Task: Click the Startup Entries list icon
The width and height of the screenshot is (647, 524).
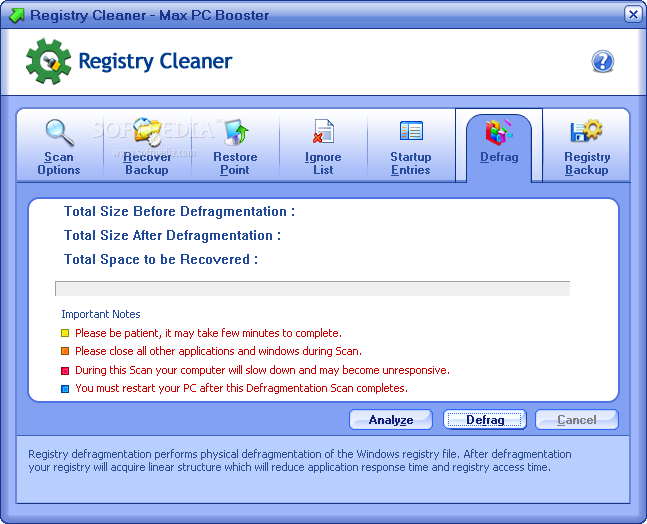Action: [x=411, y=131]
